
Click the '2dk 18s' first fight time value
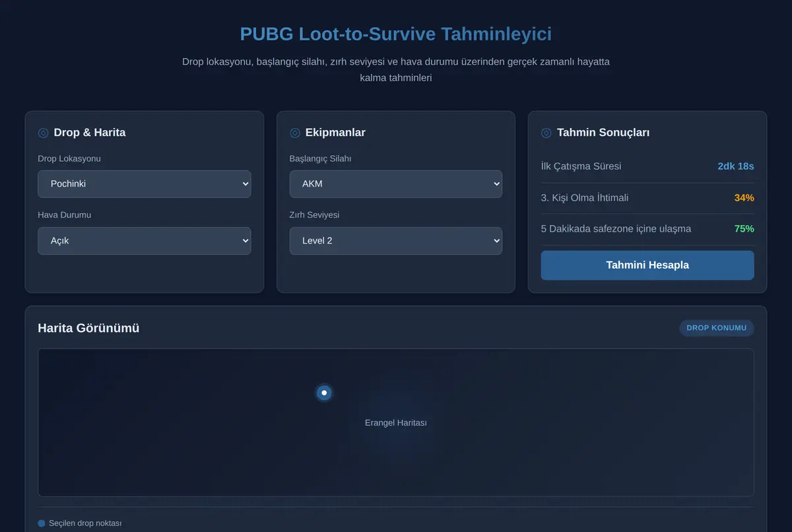point(736,166)
